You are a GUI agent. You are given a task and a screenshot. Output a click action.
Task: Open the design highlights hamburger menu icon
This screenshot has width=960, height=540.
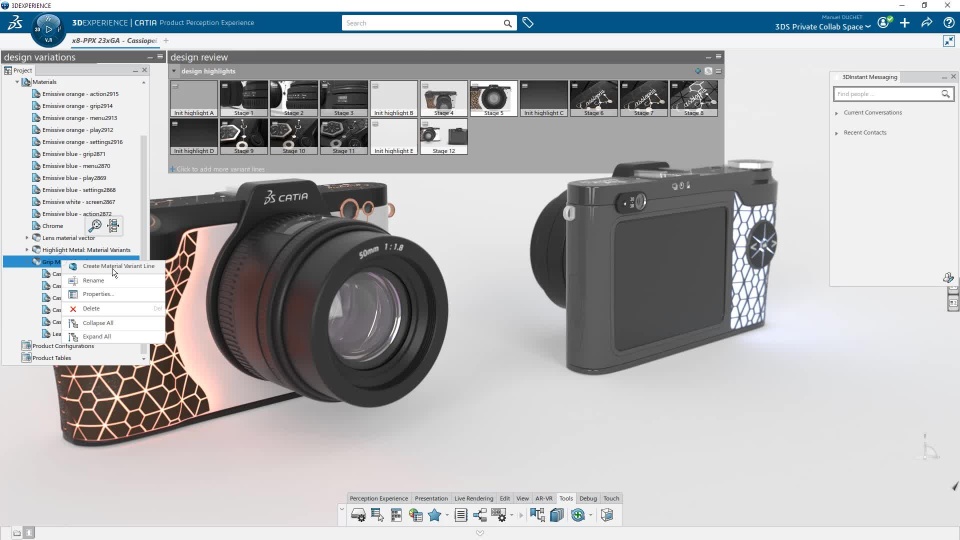coord(719,71)
